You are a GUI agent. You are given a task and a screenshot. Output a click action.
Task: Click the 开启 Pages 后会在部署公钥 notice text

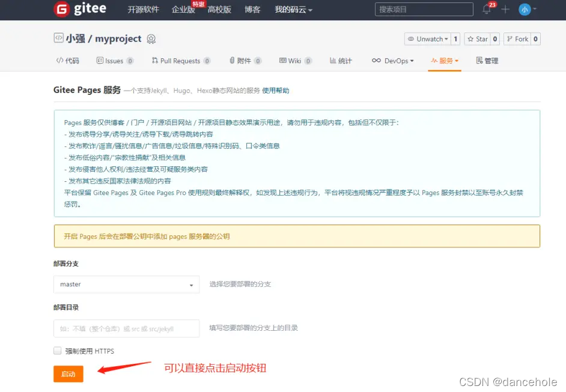(147, 237)
